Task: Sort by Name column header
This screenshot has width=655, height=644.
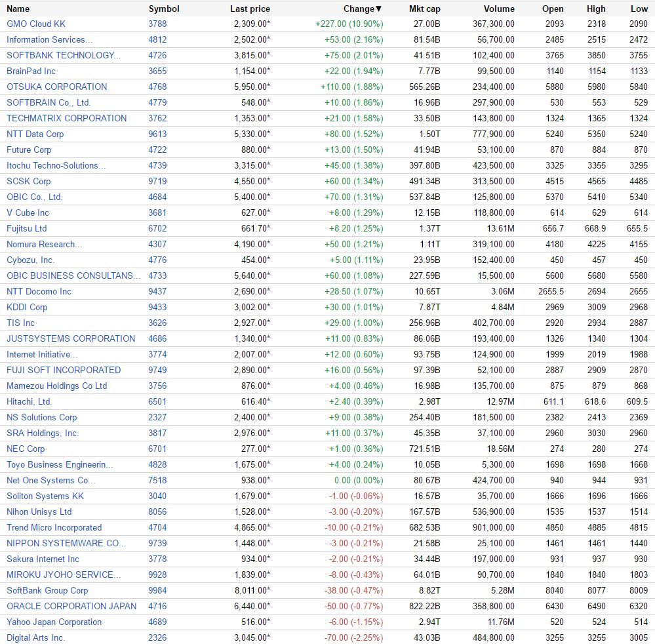Action: (x=18, y=9)
